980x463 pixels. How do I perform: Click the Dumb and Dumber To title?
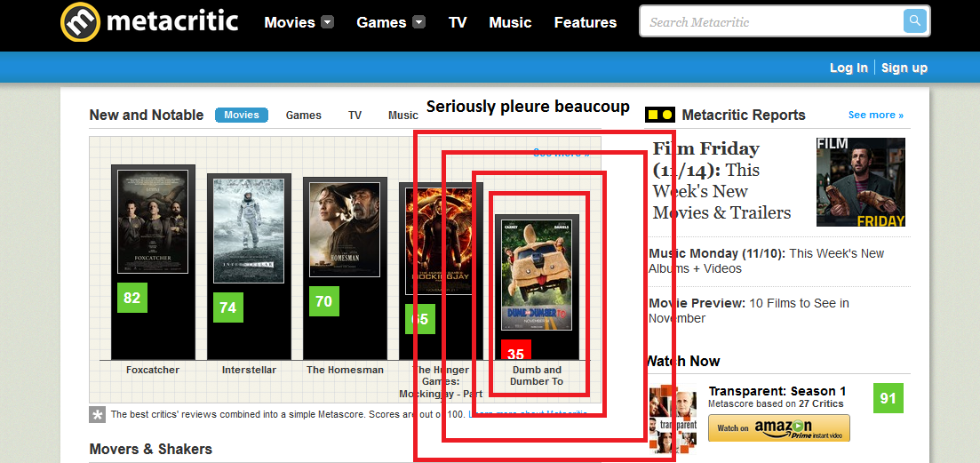pos(537,376)
